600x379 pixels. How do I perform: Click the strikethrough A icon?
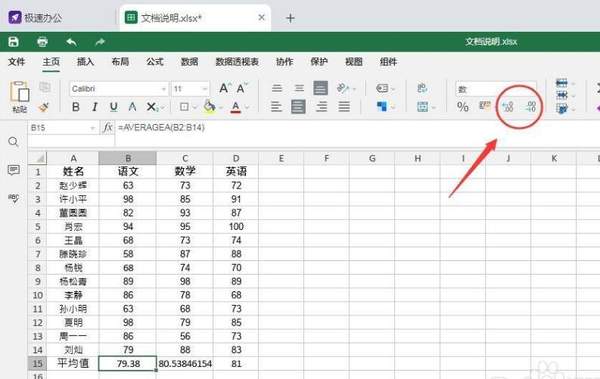pos(132,106)
